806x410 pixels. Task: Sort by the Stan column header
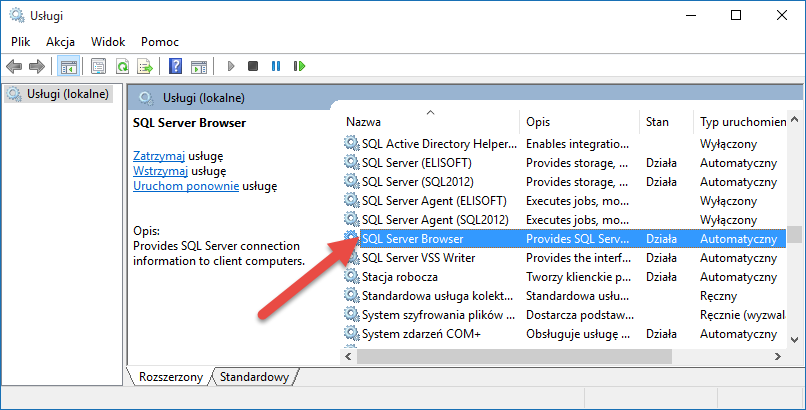click(658, 121)
